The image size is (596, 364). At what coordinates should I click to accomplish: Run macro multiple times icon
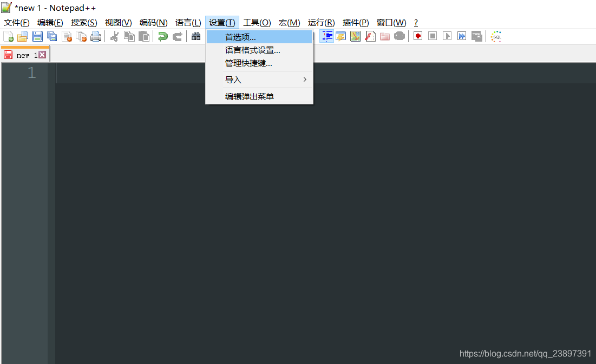(x=461, y=36)
